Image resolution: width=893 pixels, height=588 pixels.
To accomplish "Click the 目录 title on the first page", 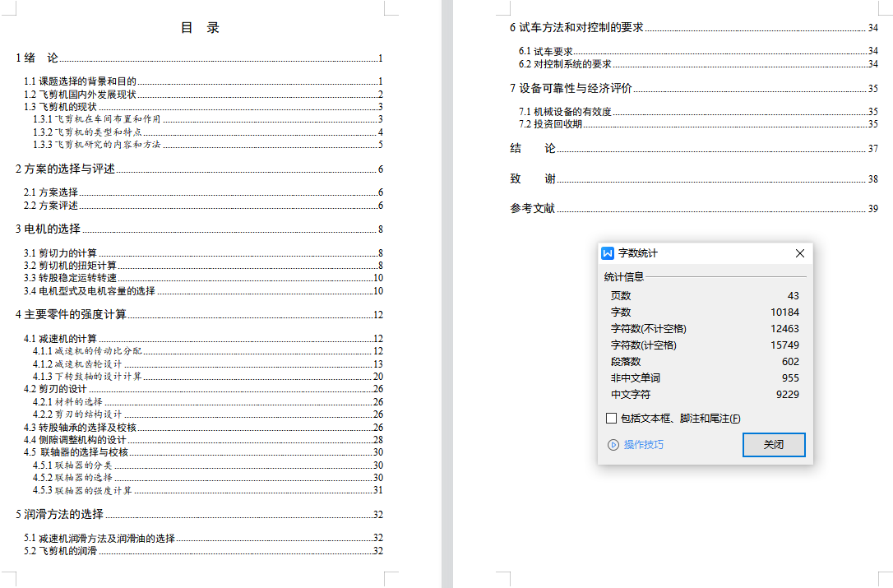I will click(x=200, y=28).
